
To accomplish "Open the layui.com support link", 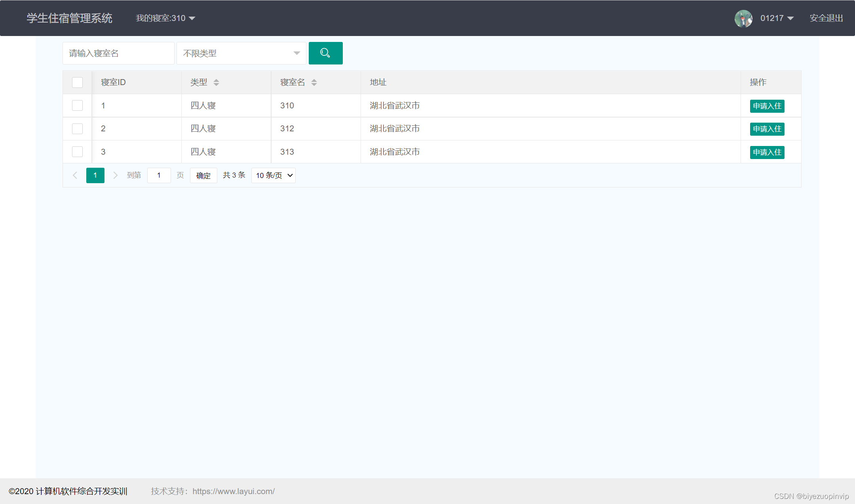I will [x=234, y=491].
